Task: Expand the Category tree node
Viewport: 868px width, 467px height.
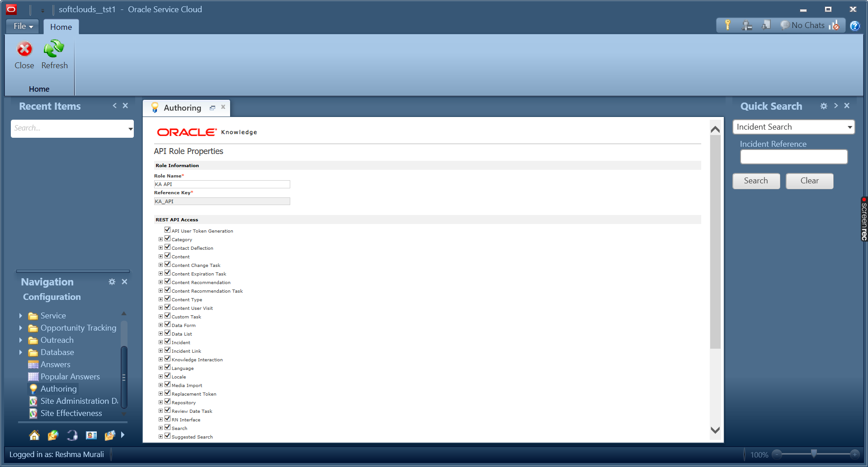Action: pos(160,239)
